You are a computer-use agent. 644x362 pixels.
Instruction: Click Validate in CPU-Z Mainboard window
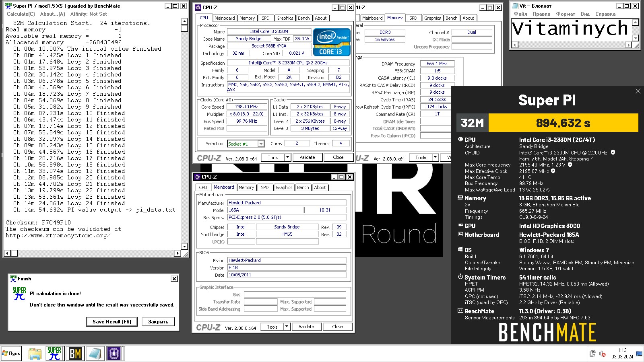click(x=306, y=327)
